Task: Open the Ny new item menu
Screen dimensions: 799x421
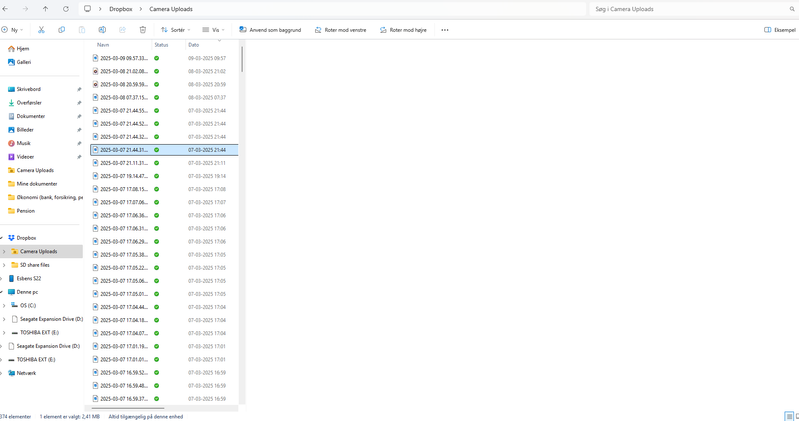Action: click(16, 30)
